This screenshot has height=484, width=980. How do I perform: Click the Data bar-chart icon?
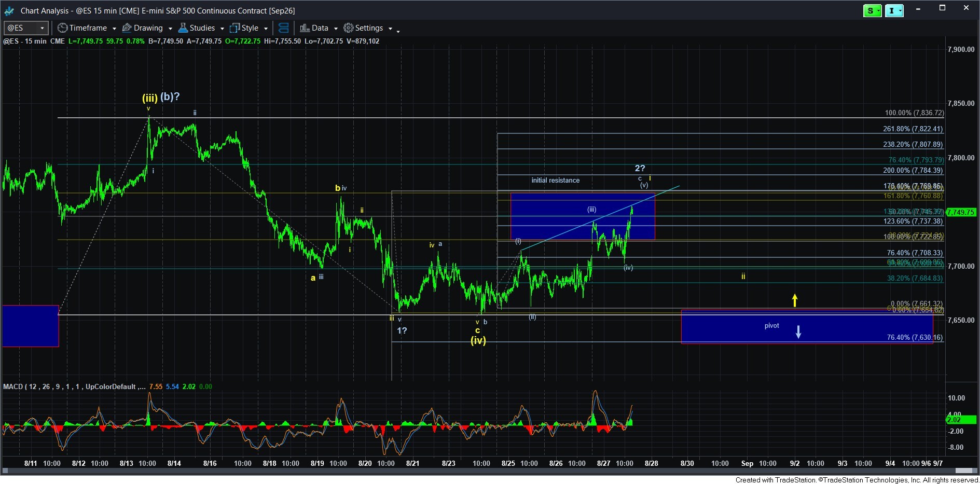[305, 28]
